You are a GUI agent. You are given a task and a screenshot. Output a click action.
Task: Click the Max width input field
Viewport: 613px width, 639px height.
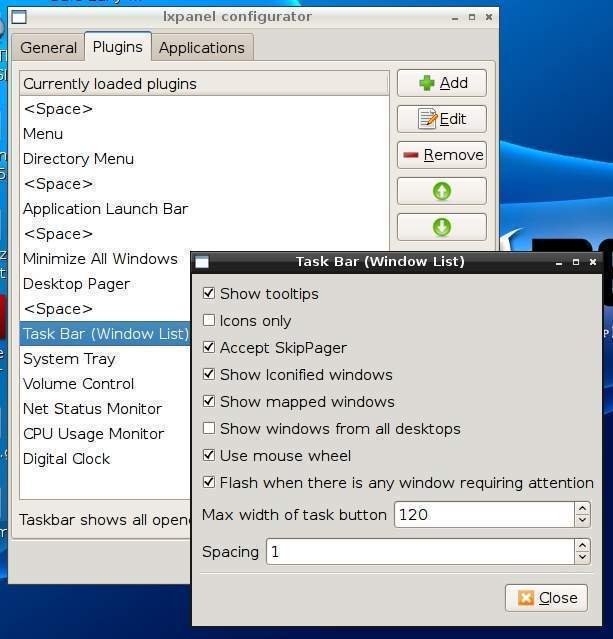click(x=482, y=515)
